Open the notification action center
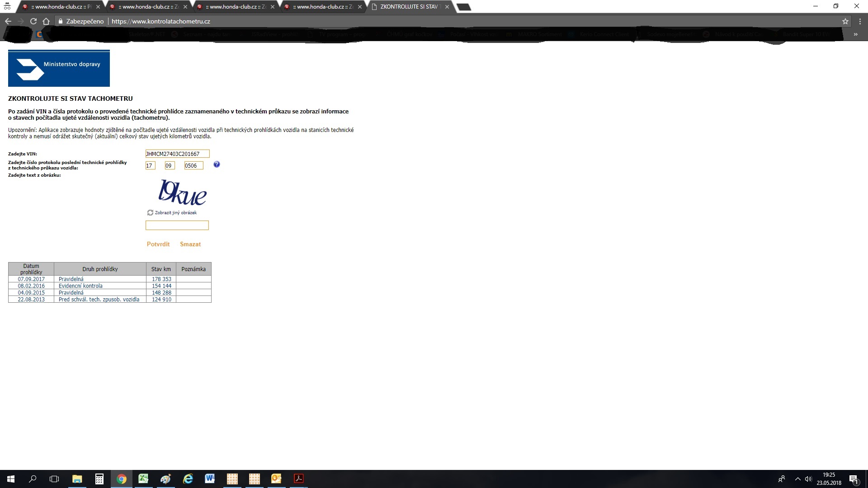 pos(854,479)
